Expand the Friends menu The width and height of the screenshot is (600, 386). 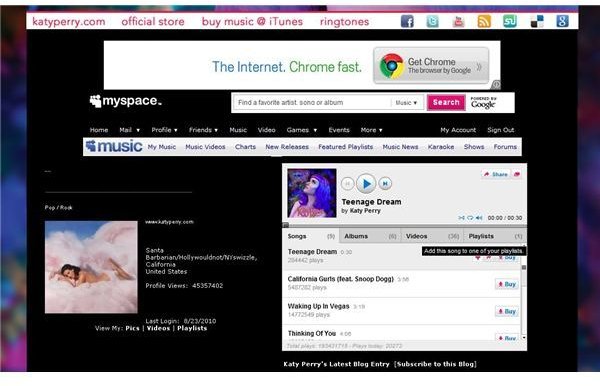pos(203,130)
